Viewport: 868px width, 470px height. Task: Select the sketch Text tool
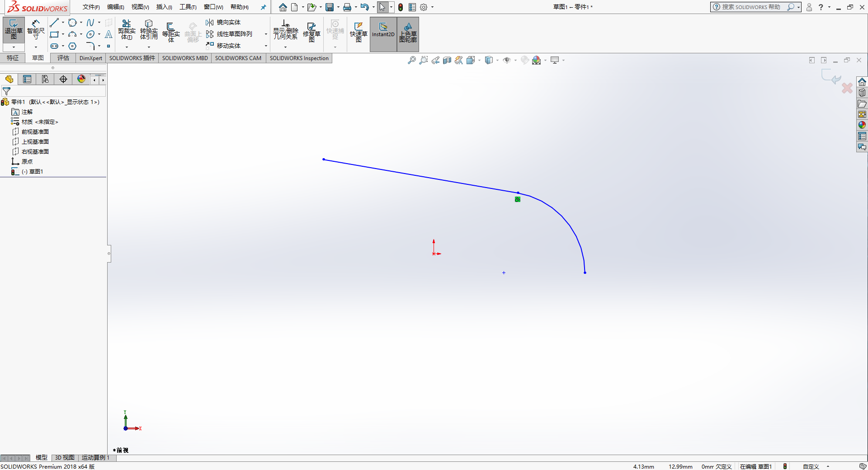pos(108,34)
